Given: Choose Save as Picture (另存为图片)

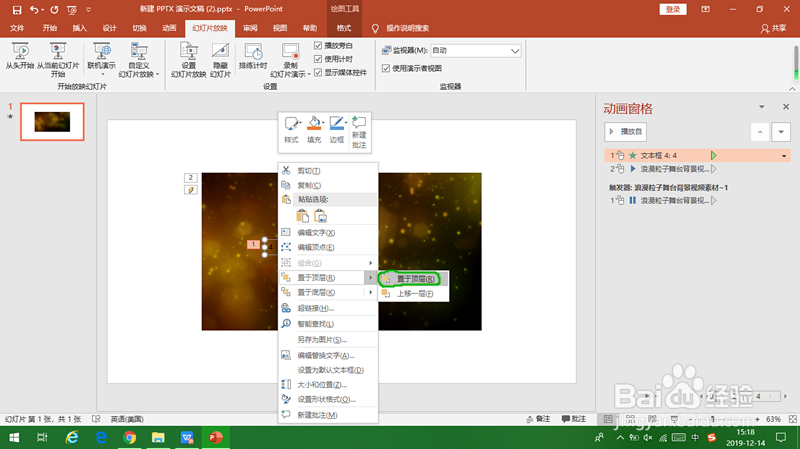Looking at the screenshot, I should 328,340.
